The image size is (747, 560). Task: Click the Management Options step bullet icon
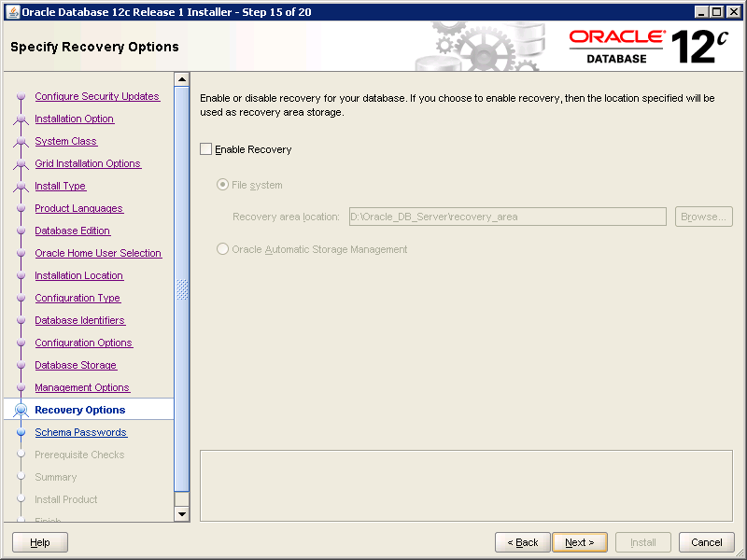21,387
